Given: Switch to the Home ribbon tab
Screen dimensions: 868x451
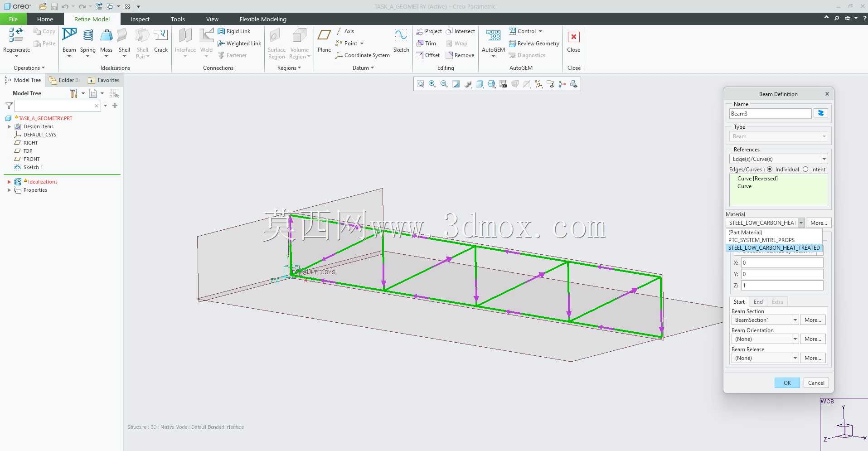Looking at the screenshot, I should click(x=45, y=19).
